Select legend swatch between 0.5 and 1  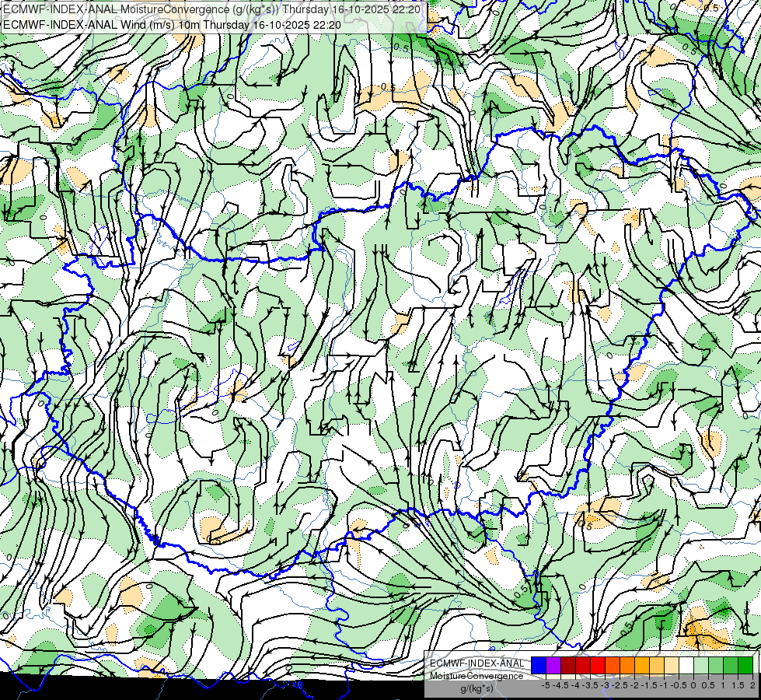tap(716, 665)
